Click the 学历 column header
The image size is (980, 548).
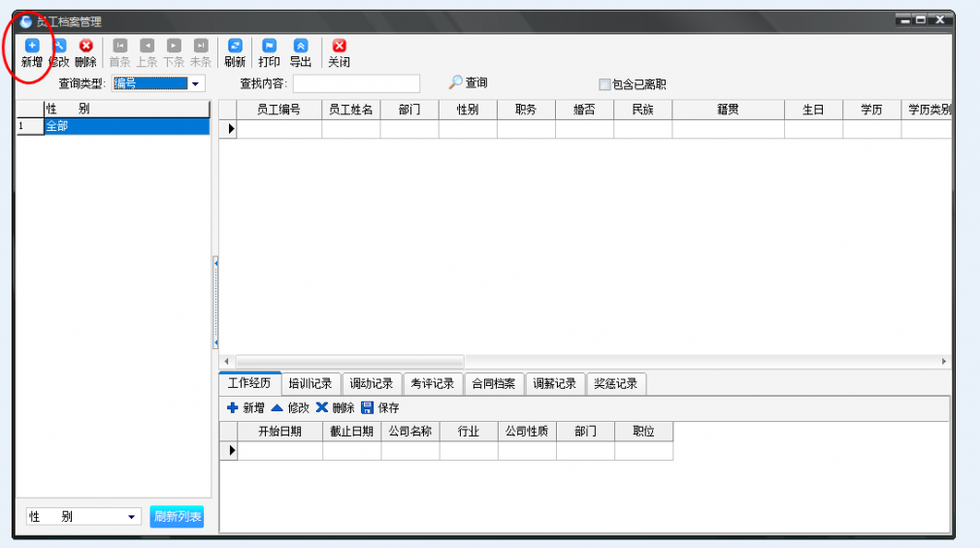point(871,110)
